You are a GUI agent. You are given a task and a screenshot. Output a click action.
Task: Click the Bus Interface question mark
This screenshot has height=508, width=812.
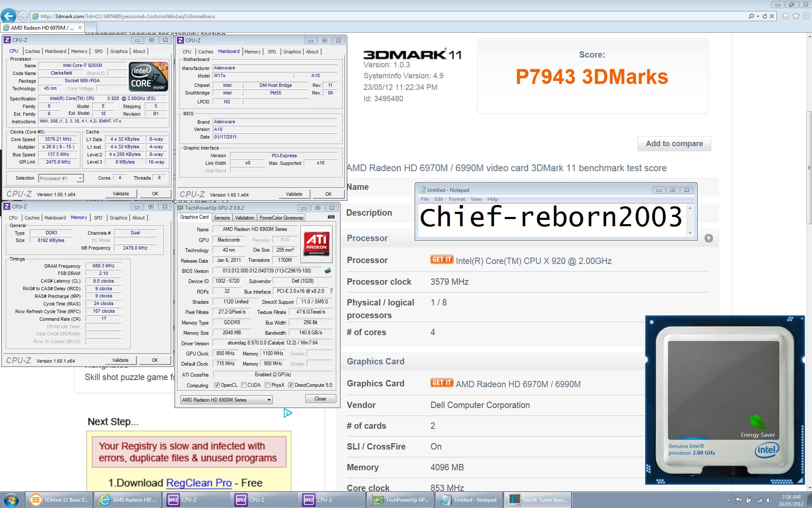click(331, 291)
